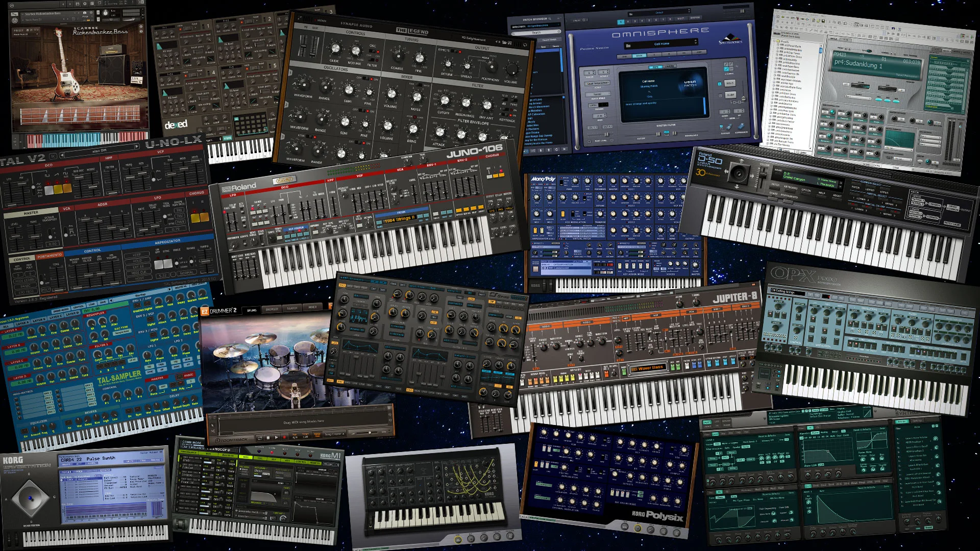Toggle the loop icon in EZdrummer transport
This screenshot has height=551, width=980.
260,438
